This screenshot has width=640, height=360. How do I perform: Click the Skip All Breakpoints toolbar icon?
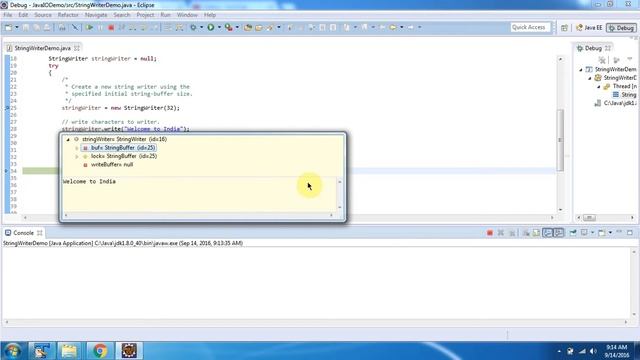point(75,27)
